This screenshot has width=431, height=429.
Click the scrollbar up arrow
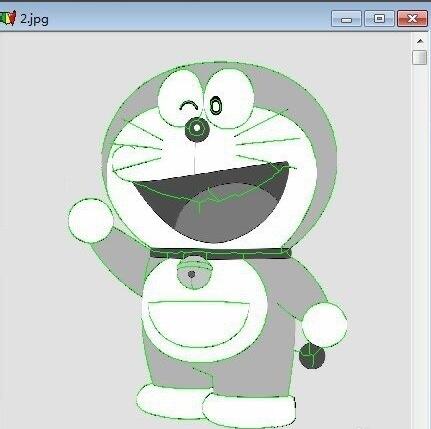[420, 41]
